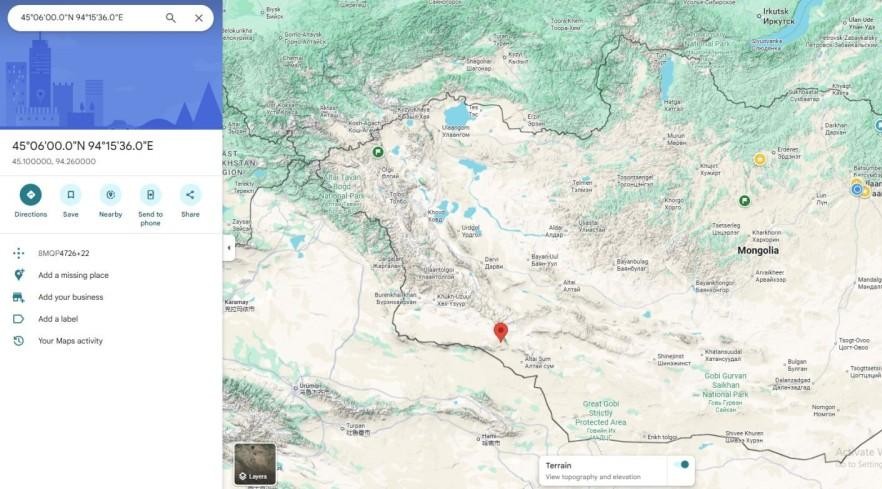
Task: Click the coordinates search input field
Action: [85, 18]
